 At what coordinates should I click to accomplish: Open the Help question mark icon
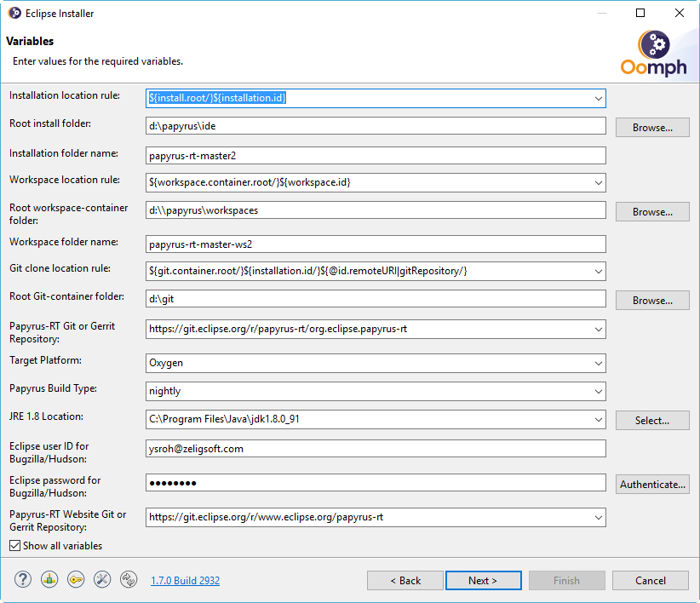23,580
